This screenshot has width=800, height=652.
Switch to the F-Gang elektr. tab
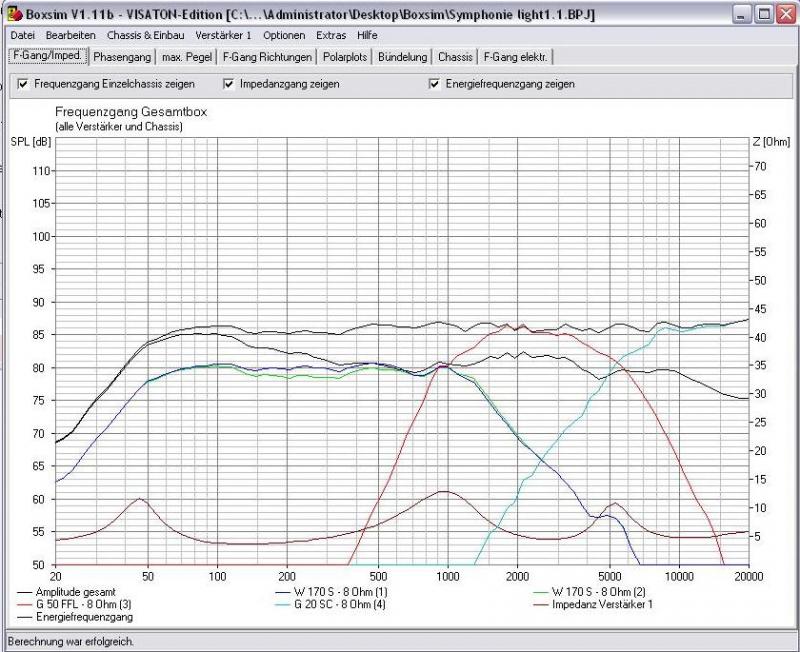[515, 57]
